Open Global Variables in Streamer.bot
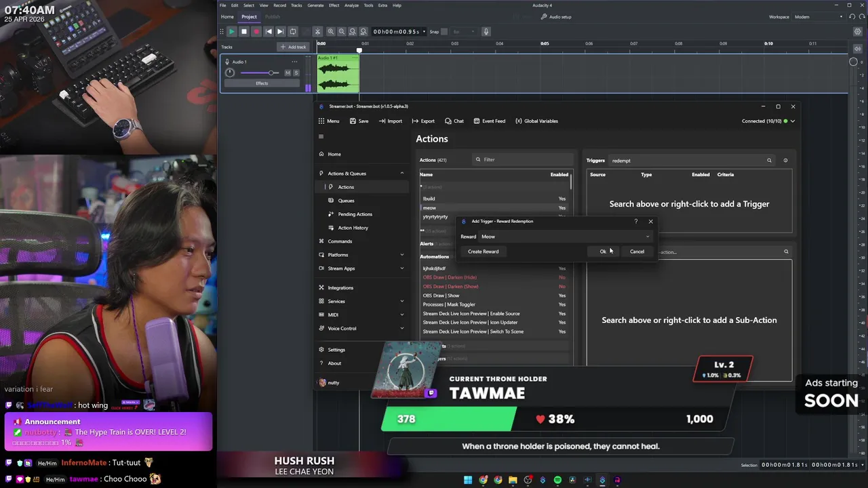868x488 pixels. click(536, 121)
